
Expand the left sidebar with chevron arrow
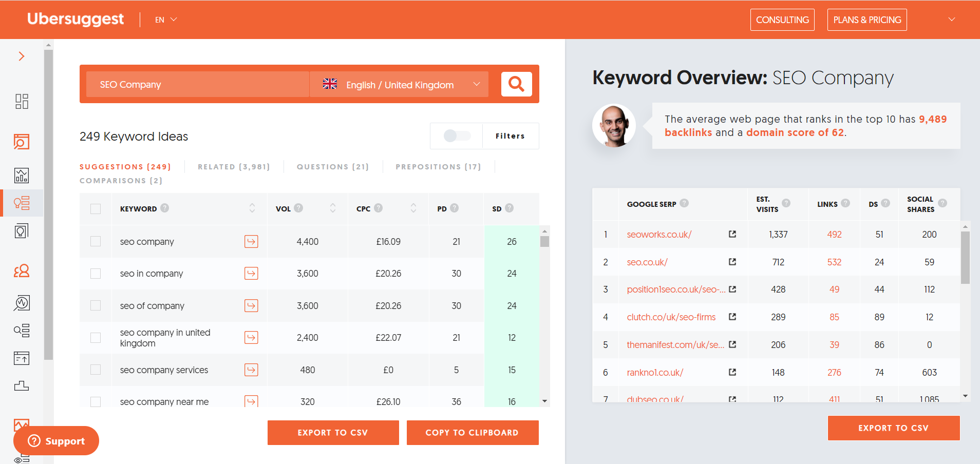tap(22, 56)
